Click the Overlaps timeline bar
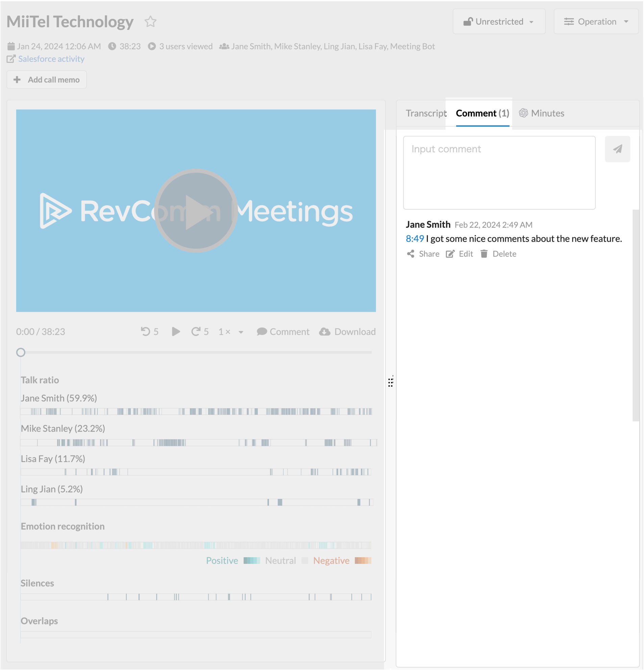The height and width of the screenshot is (670, 644). pyautogui.click(x=196, y=635)
